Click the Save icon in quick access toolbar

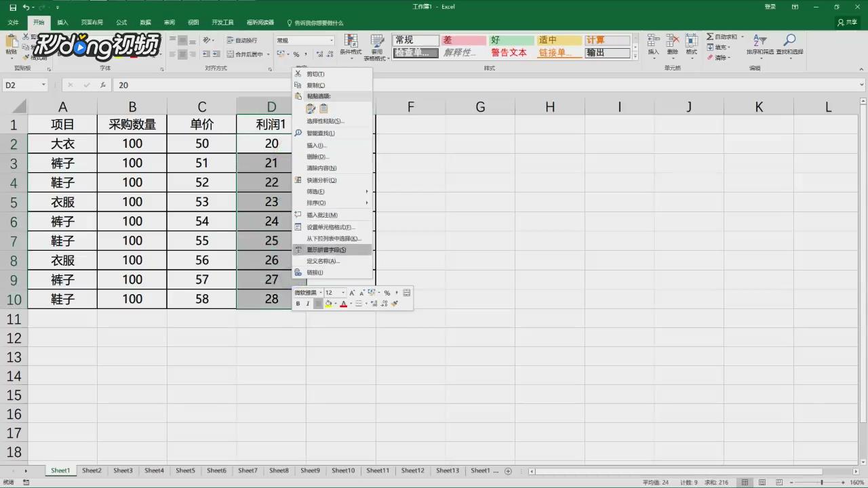click(x=13, y=7)
